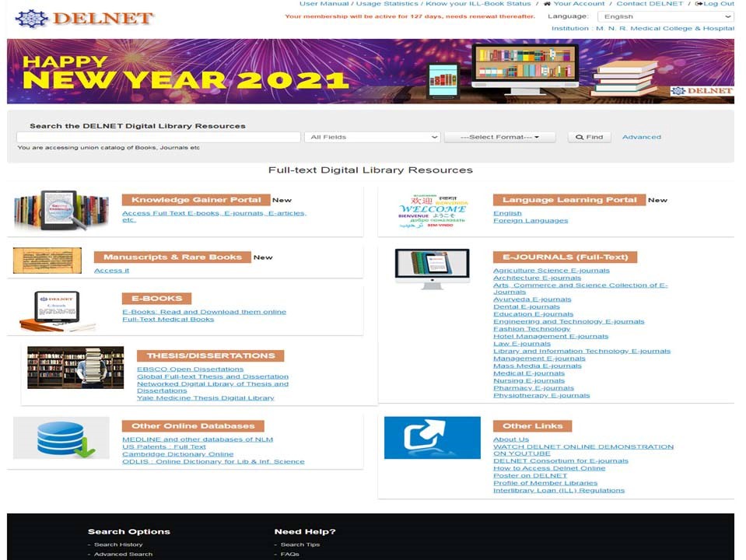Screen dimensions: 746x560
Task: Open ODLIS Online Dictionary link
Action: click(x=213, y=461)
